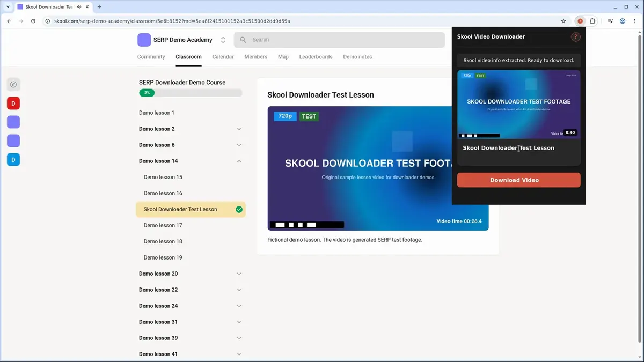The image size is (644, 362).
Task: Open Demo lesson 19
Action: (163, 258)
